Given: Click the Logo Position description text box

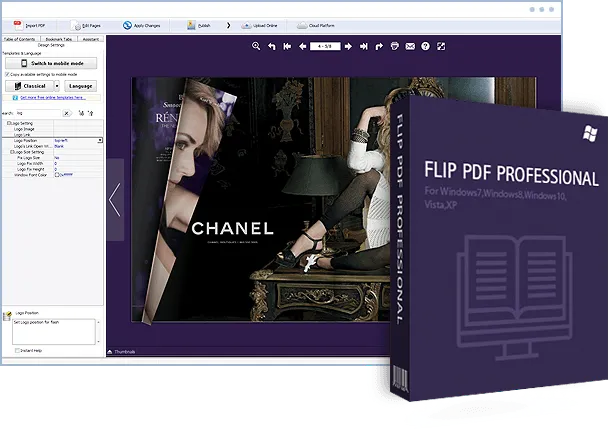Looking at the screenshot, I should click(54, 332).
